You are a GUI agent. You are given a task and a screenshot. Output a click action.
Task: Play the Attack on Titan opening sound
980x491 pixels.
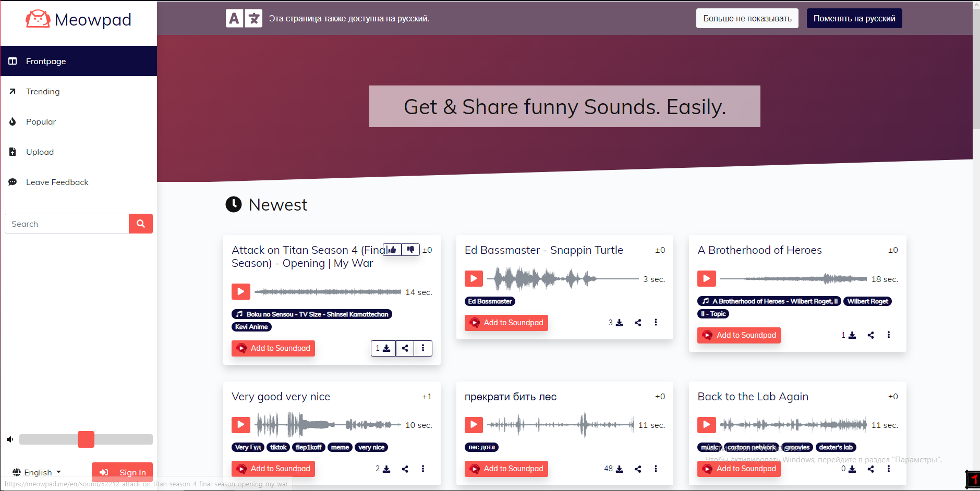(x=241, y=291)
